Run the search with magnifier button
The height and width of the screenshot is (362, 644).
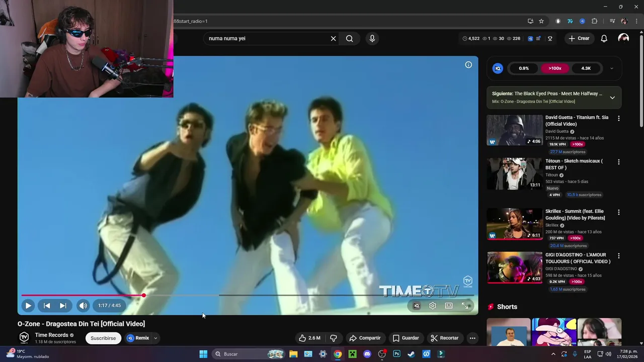[350, 38]
